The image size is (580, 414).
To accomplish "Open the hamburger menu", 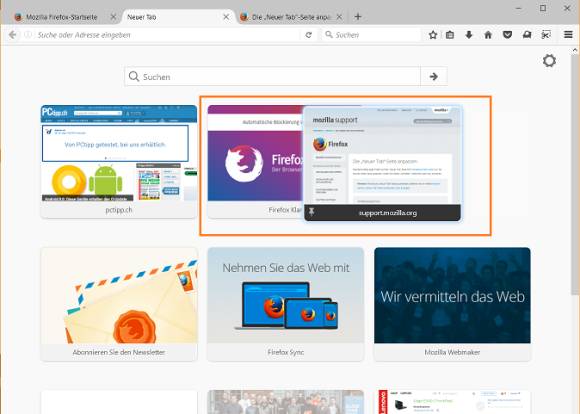I will [568, 35].
